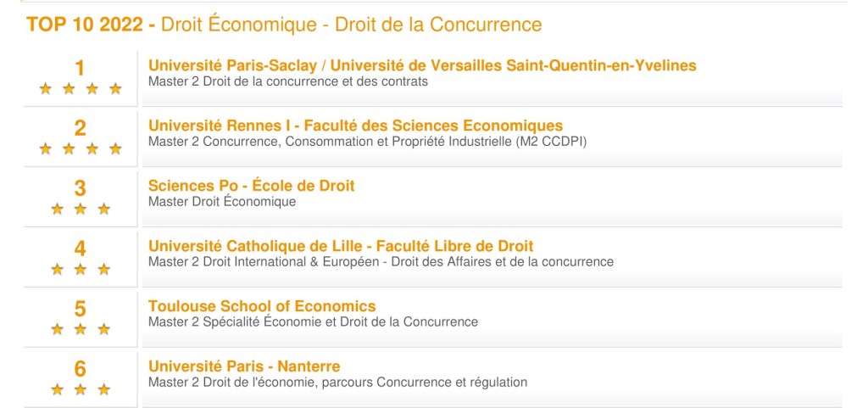This screenshot has height=408, width=868.
Task: Click the three-star rating under rank 6
Action: pyautogui.click(x=81, y=389)
